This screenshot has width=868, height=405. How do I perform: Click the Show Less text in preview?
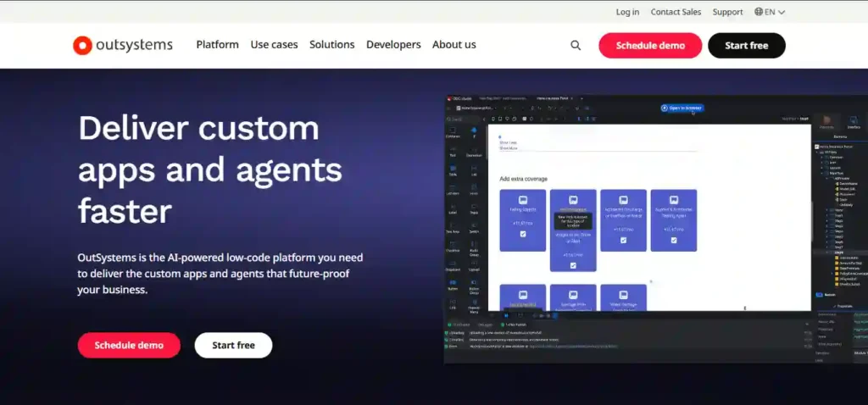pyautogui.click(x=509, y=142)
